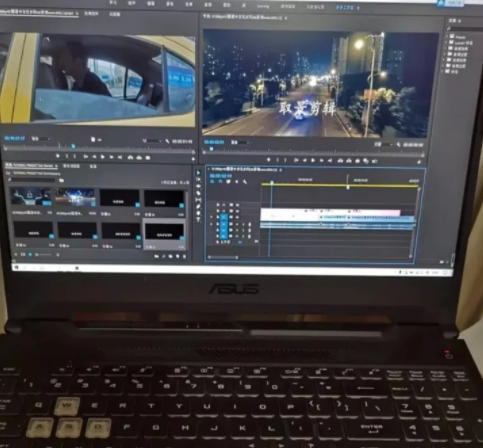Open Project panel tab menu icon
The width and height of the screenshot is (483, 448).
(x=56, y=166)
